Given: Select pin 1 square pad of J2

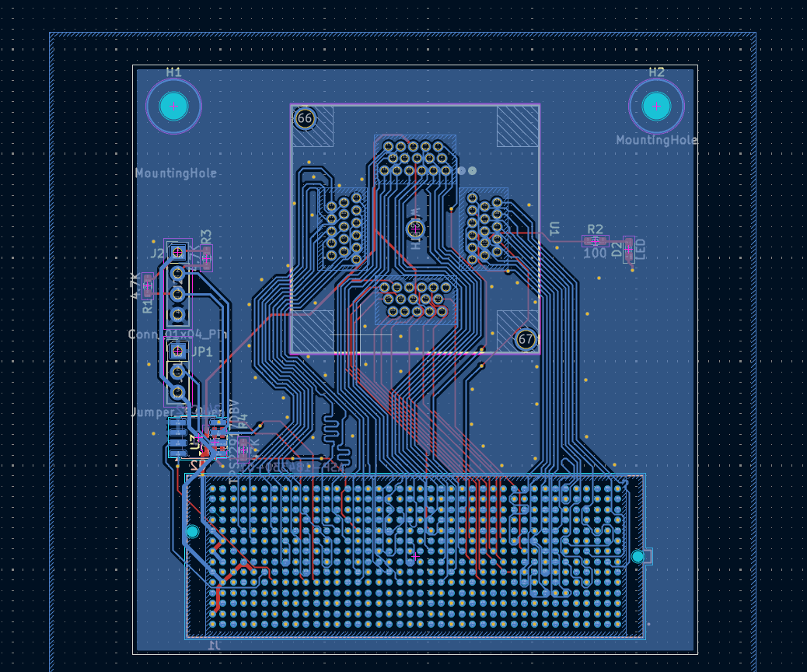Looking at the screenshot, I should click(x=177, y=252).
